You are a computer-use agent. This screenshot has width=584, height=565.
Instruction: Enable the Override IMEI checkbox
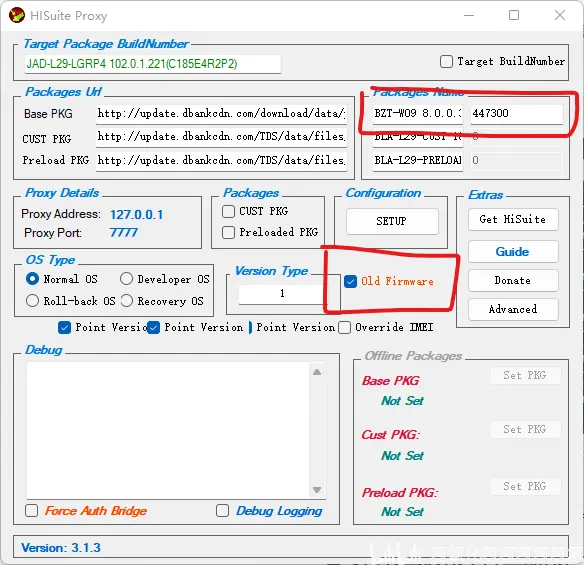coord(344,328)
